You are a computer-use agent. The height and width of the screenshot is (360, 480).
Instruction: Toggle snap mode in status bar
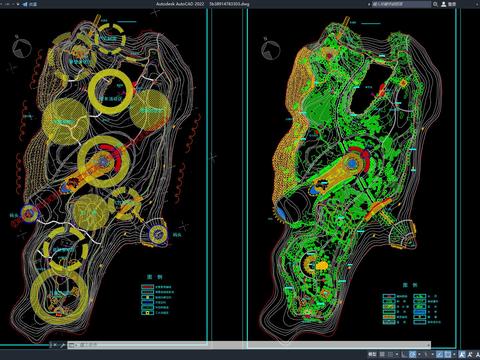tap(390, 354)
